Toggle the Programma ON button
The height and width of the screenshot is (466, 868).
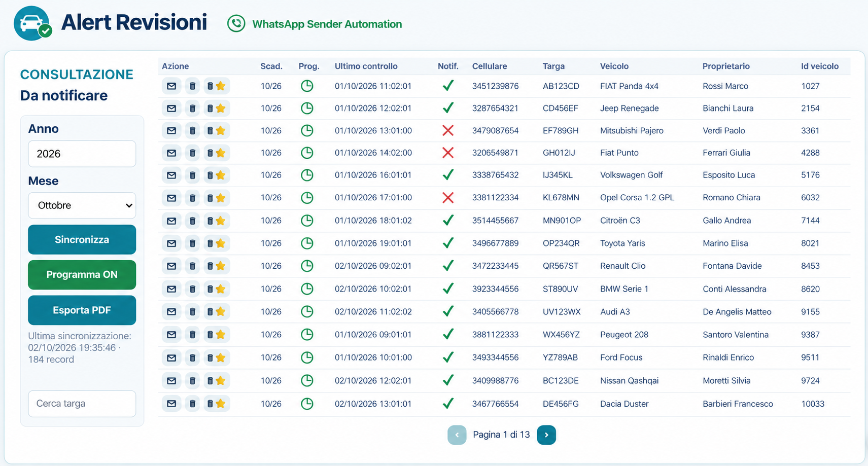pos(82,275)
